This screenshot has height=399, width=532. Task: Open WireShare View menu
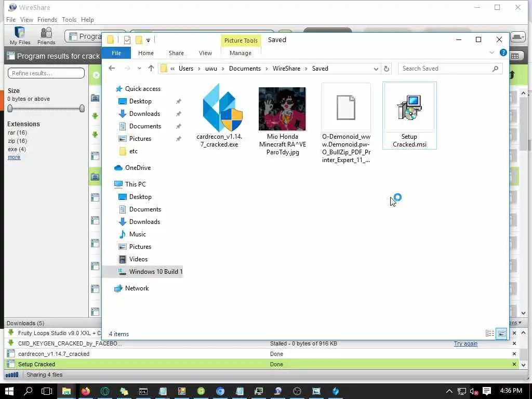26,20
